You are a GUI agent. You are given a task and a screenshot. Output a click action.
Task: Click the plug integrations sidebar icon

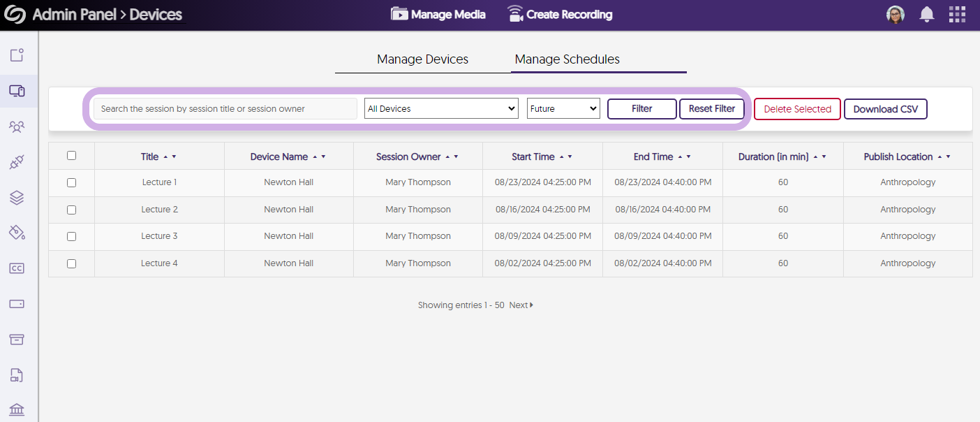coord(17,163)
